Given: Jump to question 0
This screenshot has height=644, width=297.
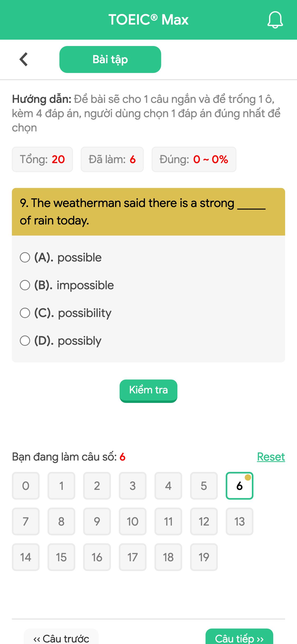Looking at the screenshot, I should point(26,486).
